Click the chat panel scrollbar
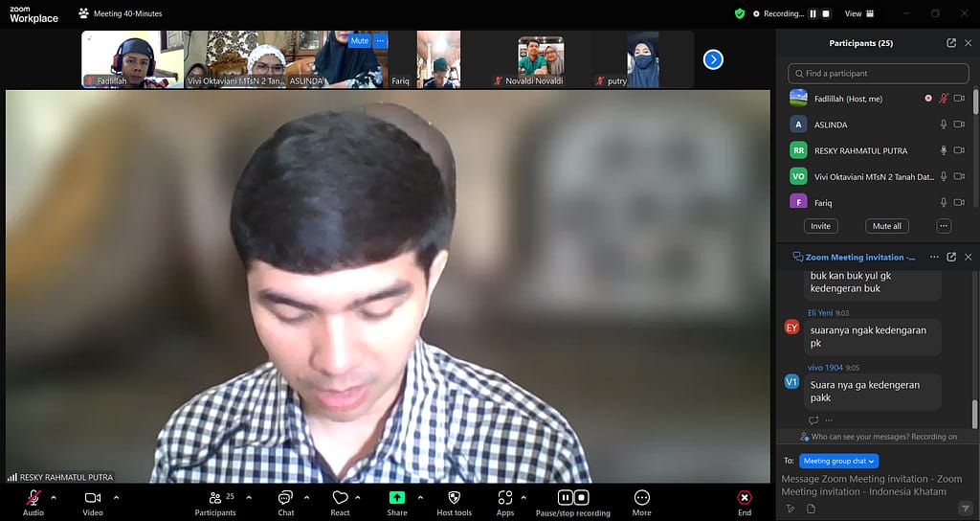Image resolution: width=980 pixels, height=521 pixels. 975,412
